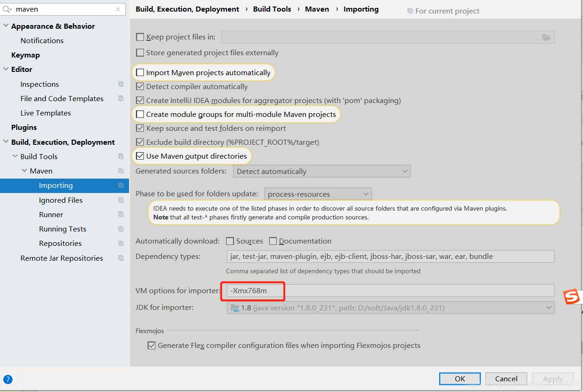Screen dimensions: 583x392
Task: Click project-level icon beside Remote Jar Repositories
Action: click(x=121, y=258)
